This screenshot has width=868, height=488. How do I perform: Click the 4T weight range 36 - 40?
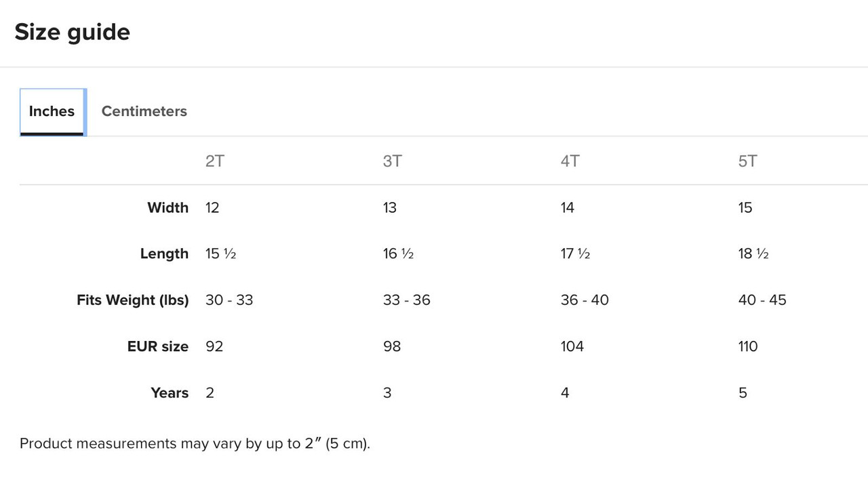click(x=585, y=300)
